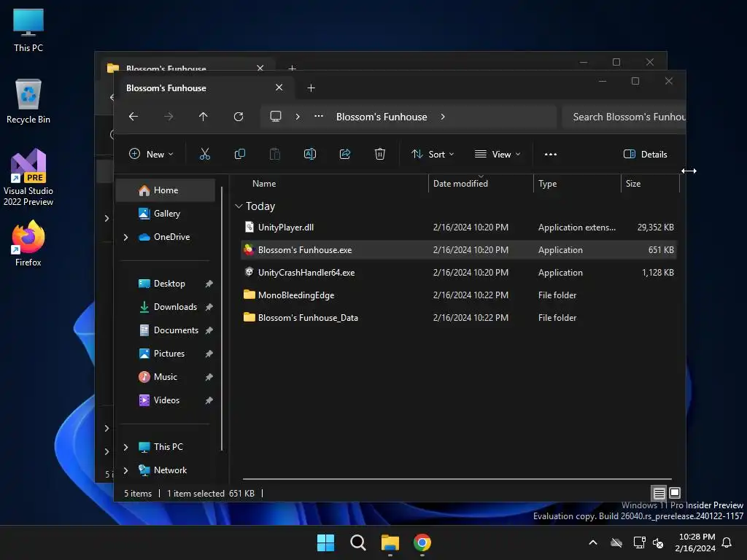Open the Sort dropdown

click(433, 155)
